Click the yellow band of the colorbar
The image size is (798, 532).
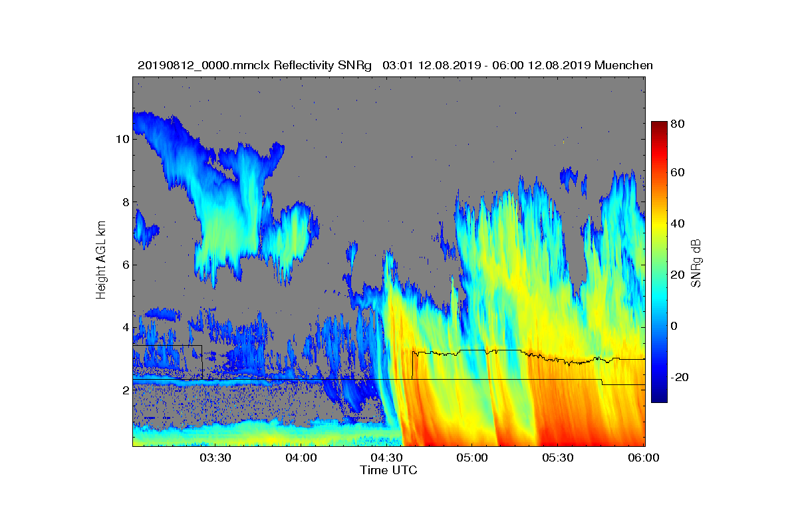[659, 223]
